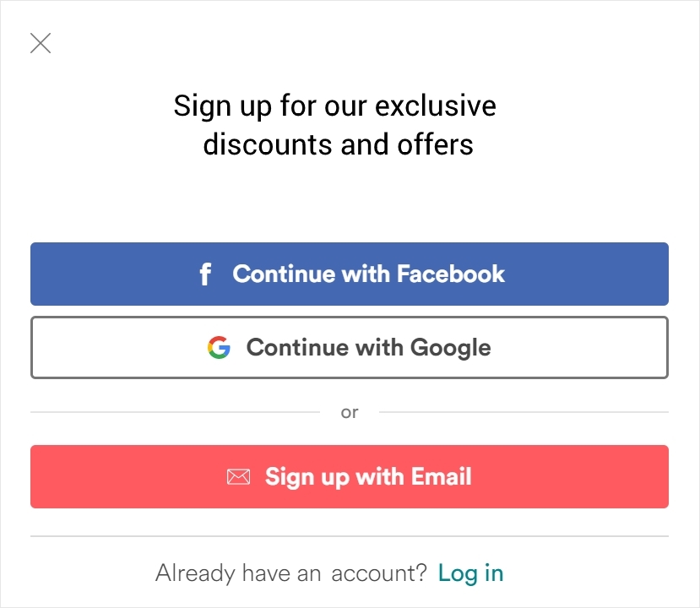Screen dimensions: 700x608
Task: Click the divider line above the account prompt
Action: (350, 536)
